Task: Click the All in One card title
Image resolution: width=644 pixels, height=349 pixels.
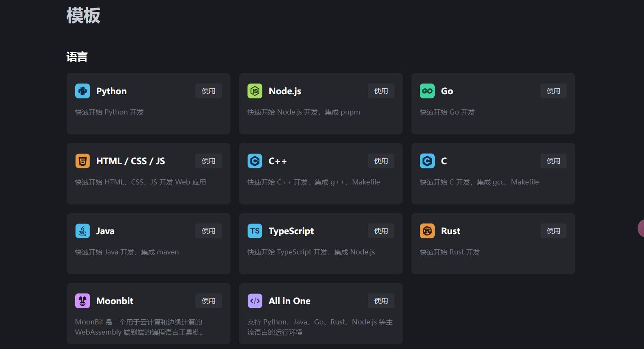Action: coord(290,301)
